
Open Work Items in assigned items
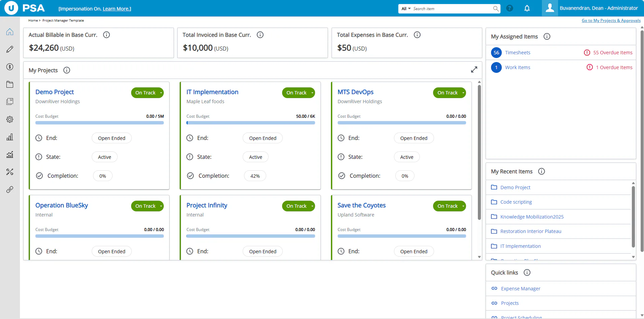click(517, 67)
